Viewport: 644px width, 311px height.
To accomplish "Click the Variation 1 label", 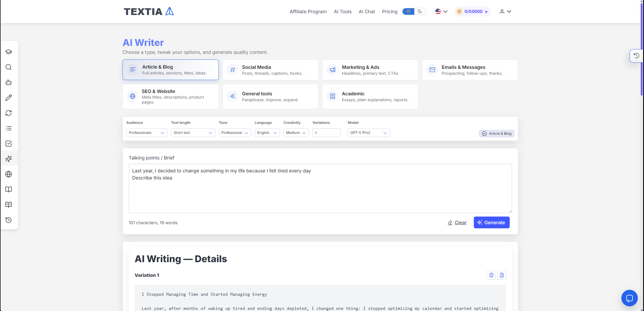I will tap(147, 275).
